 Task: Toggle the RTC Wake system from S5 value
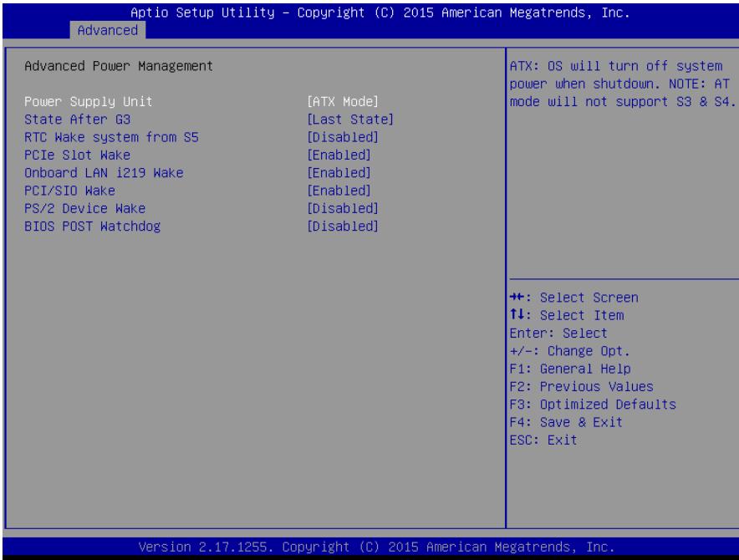click(343, 138)
